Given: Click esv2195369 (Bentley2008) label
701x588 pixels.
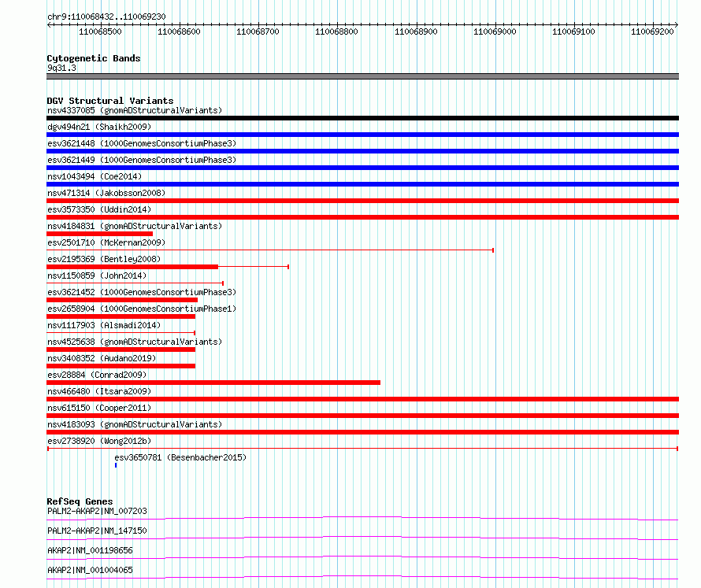Looking at the screenshot, I should (x=104, y=259).
